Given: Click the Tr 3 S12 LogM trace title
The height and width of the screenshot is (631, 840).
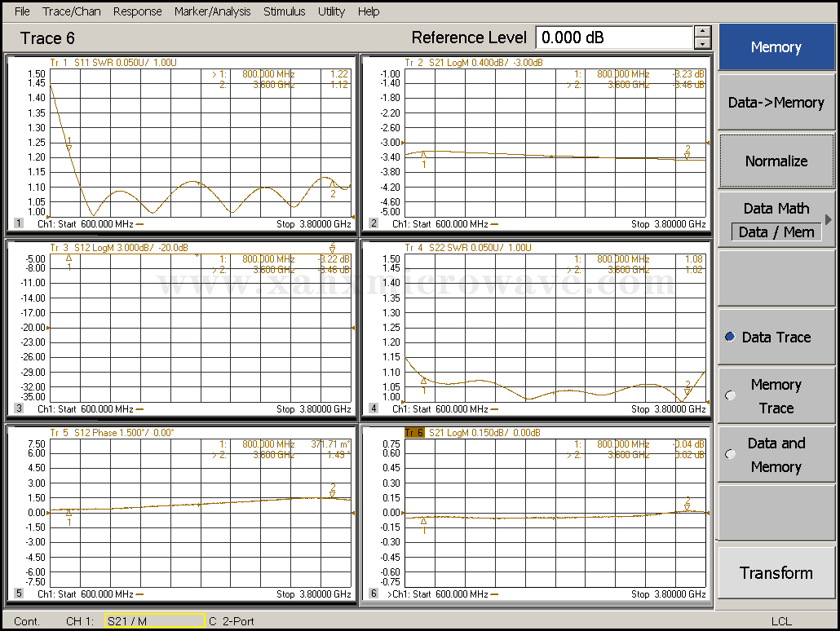Looking at the screenshot, I should coord(119,248).
